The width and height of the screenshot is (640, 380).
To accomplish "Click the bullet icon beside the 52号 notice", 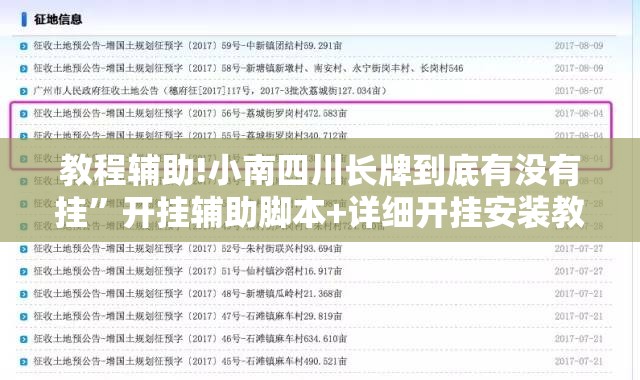I will (x=24, y=249).
